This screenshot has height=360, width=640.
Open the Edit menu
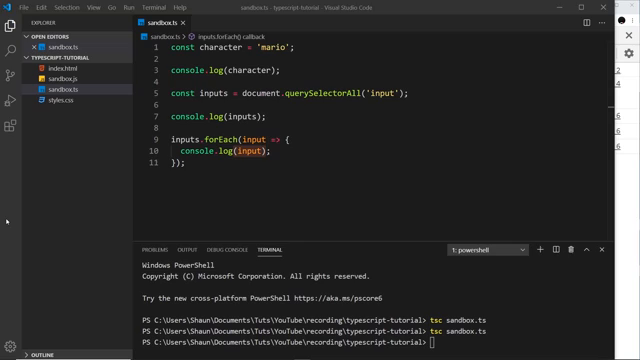pos(41,7)
